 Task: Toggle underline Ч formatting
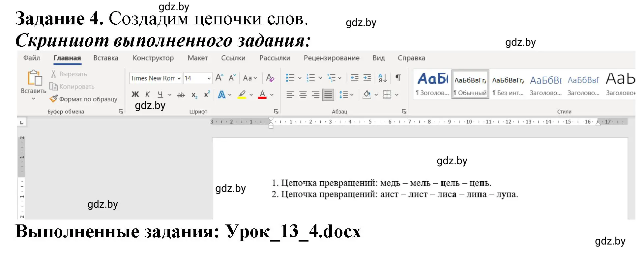point(160,95)
